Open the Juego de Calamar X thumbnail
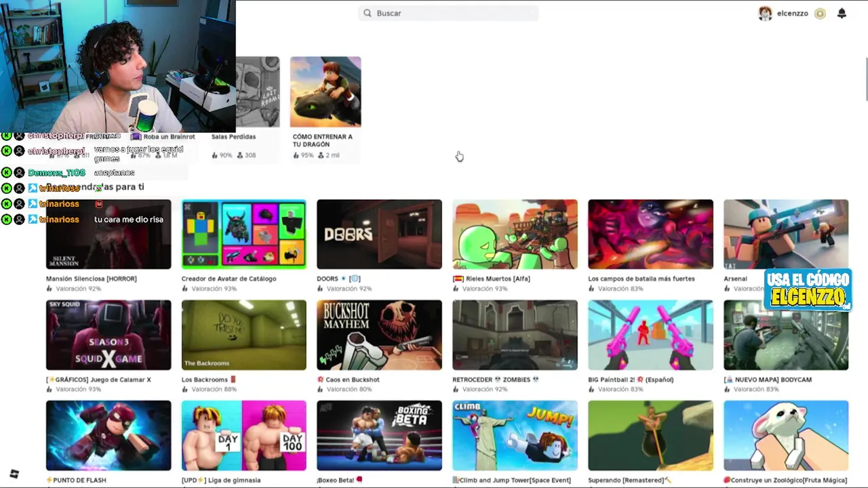Viewport: 868px width, 488px height. click(108, 335)
